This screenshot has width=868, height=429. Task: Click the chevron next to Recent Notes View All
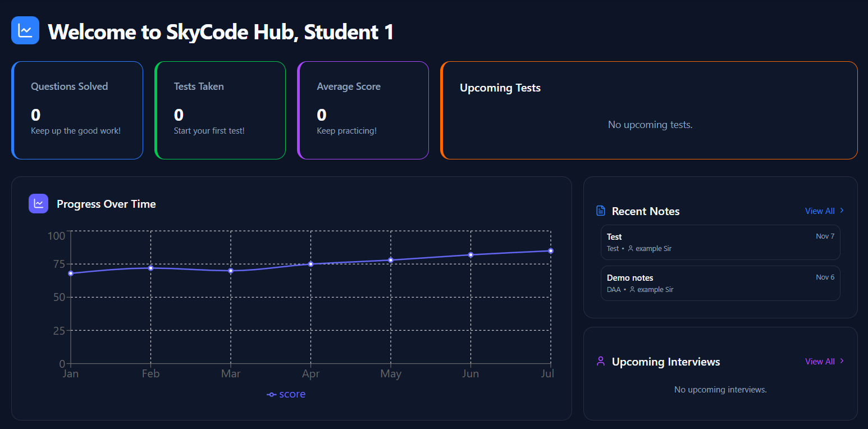coord(842,211)
